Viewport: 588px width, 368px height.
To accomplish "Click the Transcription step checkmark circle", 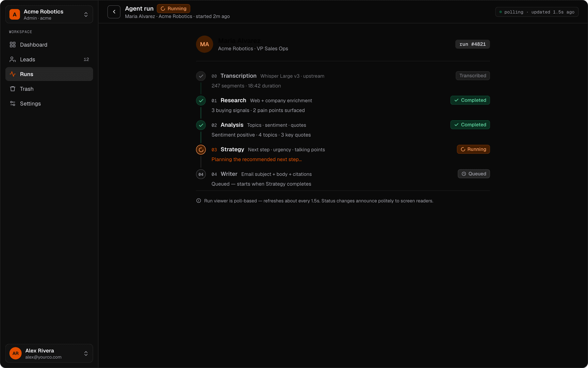I will [201, 76].
